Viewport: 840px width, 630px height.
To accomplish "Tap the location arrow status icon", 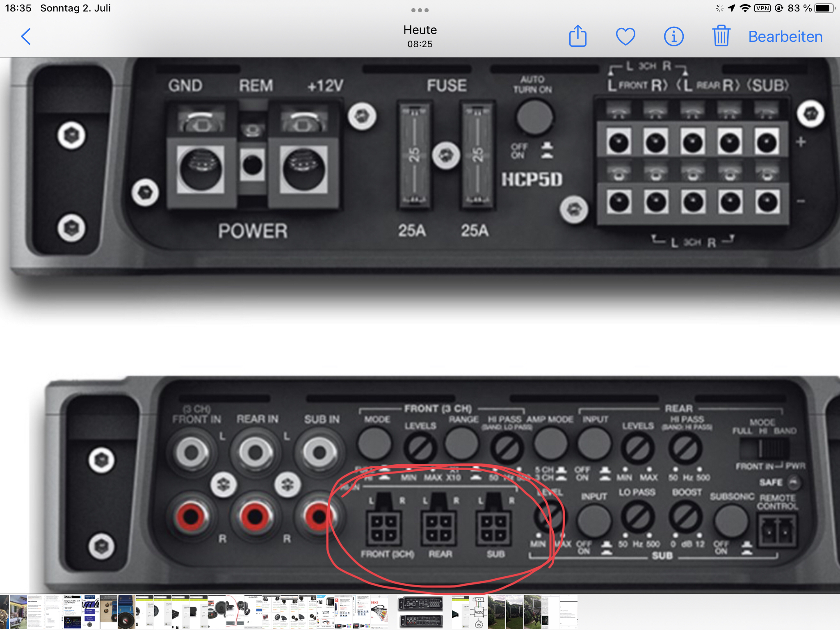I will coord(731,8).
